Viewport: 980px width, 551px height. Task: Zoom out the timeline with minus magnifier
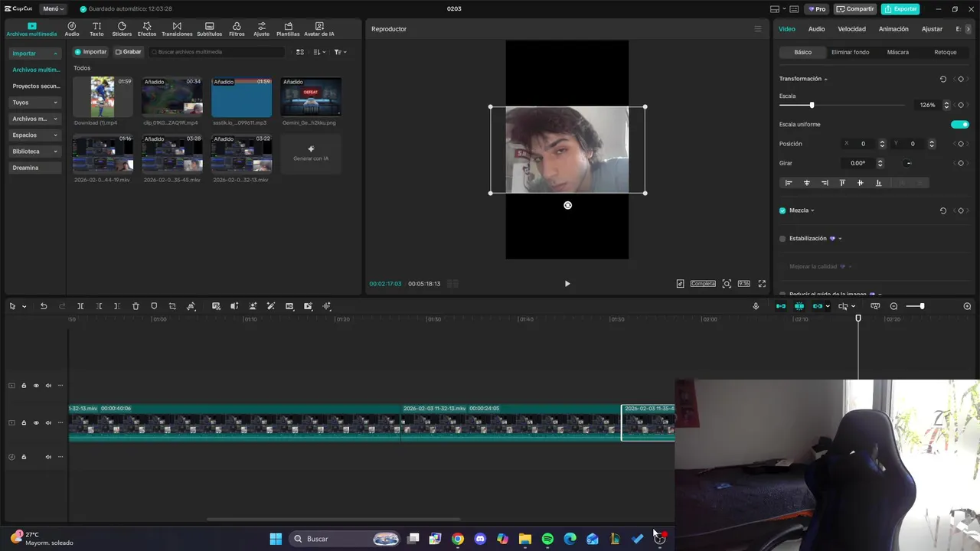(x=893, y=306)
